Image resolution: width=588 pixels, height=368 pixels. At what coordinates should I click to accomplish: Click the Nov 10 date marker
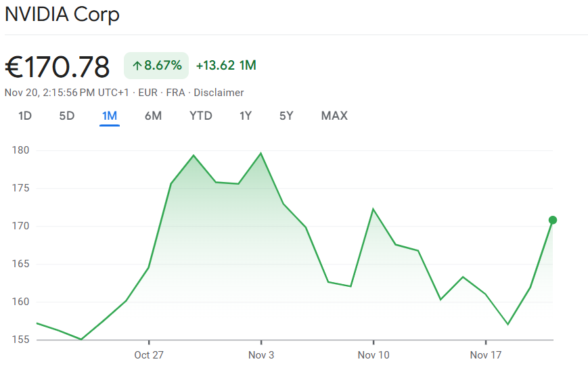point(373,354)
